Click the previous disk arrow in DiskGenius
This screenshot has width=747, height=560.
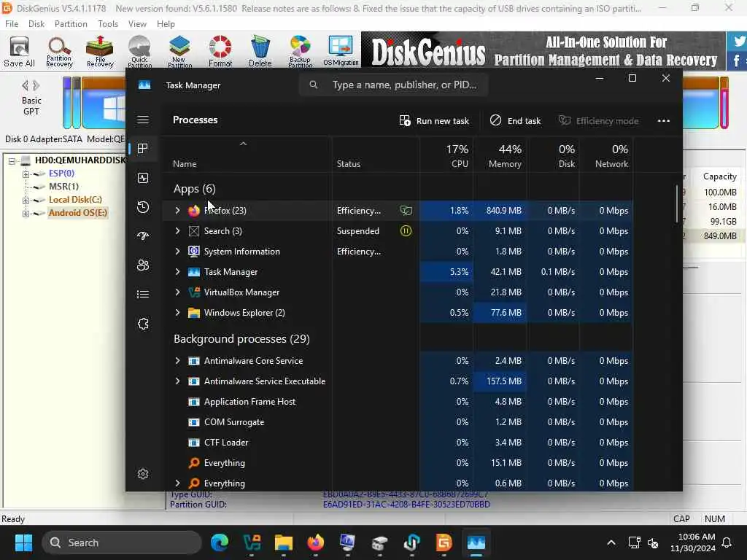pos(26,86)
